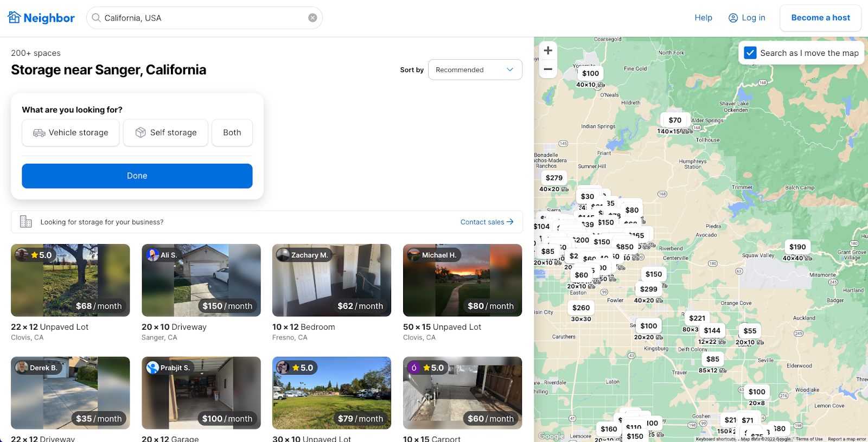The height and width of the screenshot is (442, 868).
Task: Open the $55 map marker
Action: [x=750, y=331]
